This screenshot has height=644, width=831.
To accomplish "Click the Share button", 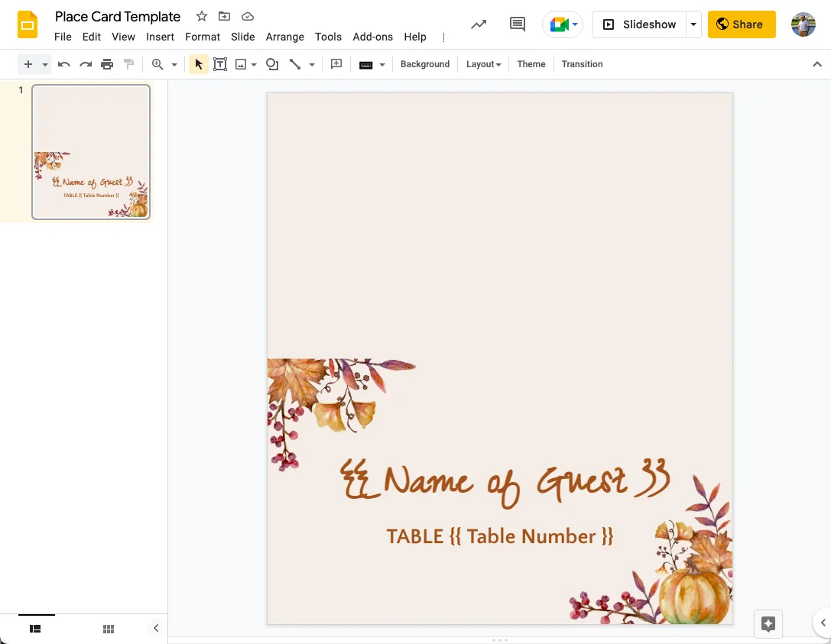I will pyautogui.click(x=741, y=24).
